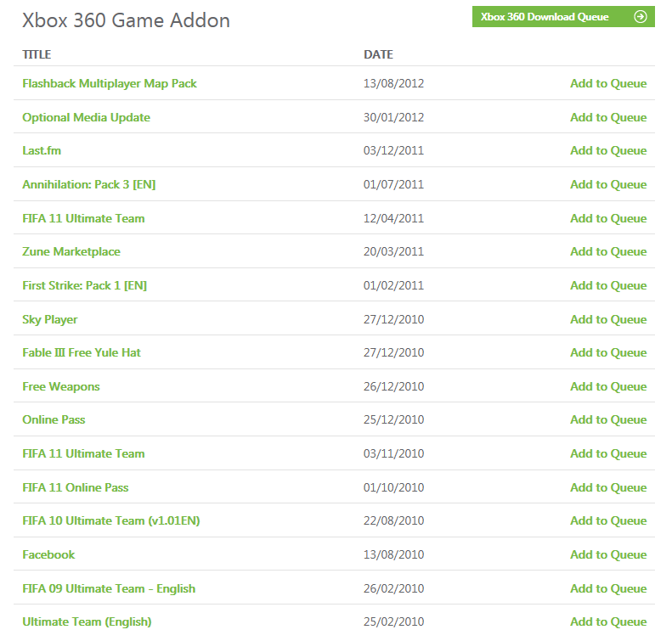Image resolution: width=672 pixels, height=641 pixels.
Task: Open First Strike: Pack 1 [EN] link
Action: point(84,285)
